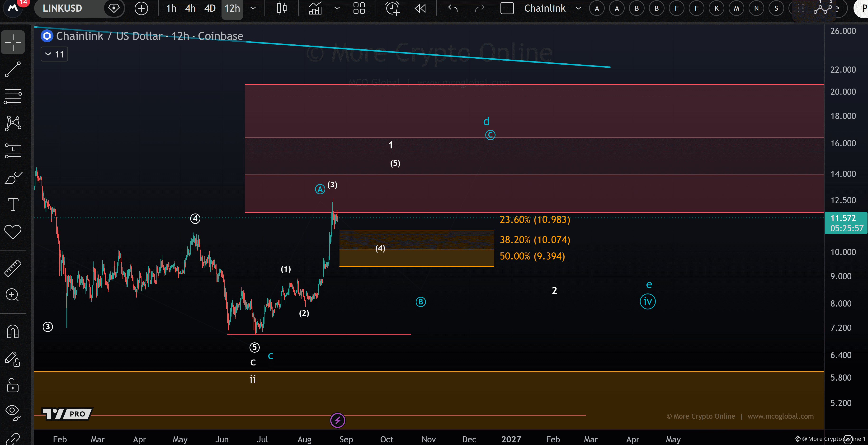Collapse the 11 indicators legend

point(54,54)
